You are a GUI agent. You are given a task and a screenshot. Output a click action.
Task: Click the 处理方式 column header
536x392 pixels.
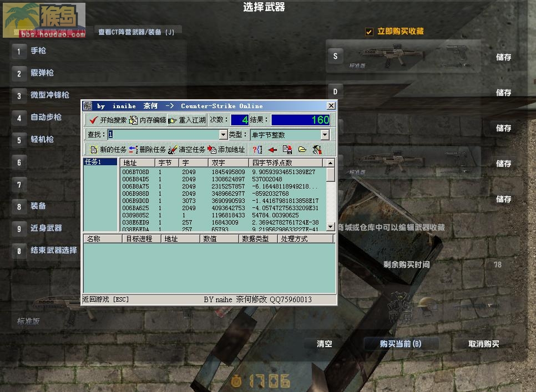(x=306, y=238)
